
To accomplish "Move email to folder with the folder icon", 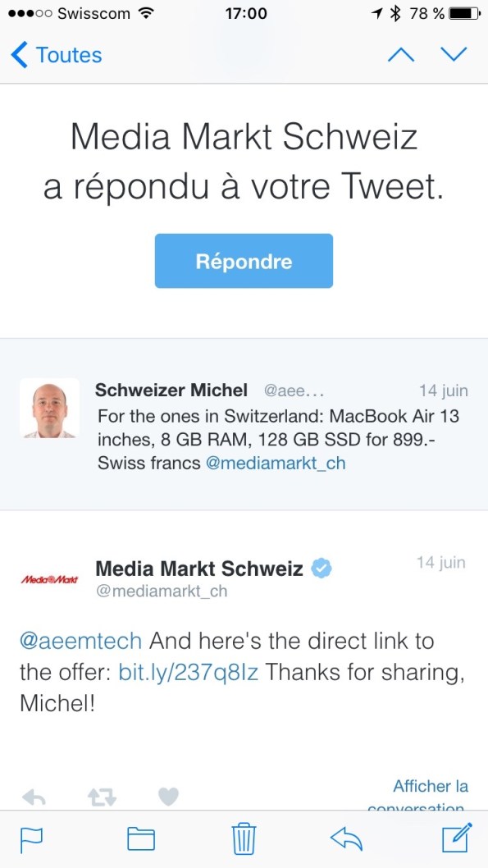I will pyautogui.click(x=141, y=839).
